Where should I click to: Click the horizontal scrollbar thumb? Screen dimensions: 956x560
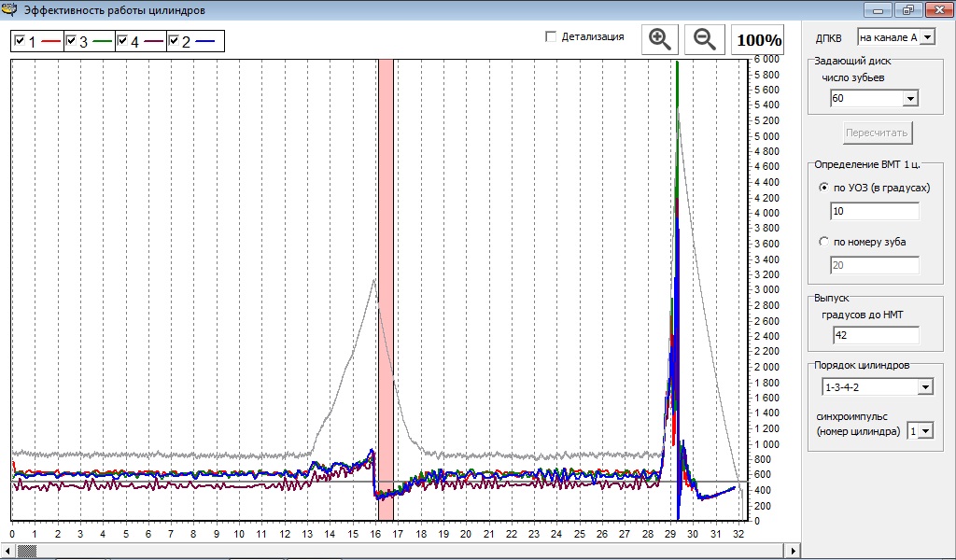click(x=27, y=551)
